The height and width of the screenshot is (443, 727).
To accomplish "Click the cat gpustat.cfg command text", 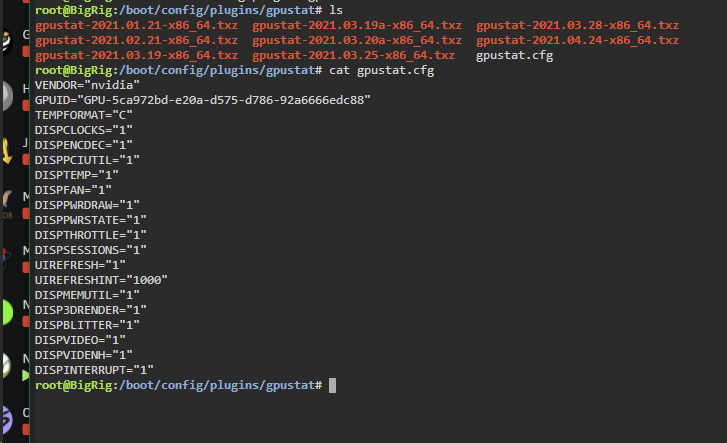I will tap(382, 71).
